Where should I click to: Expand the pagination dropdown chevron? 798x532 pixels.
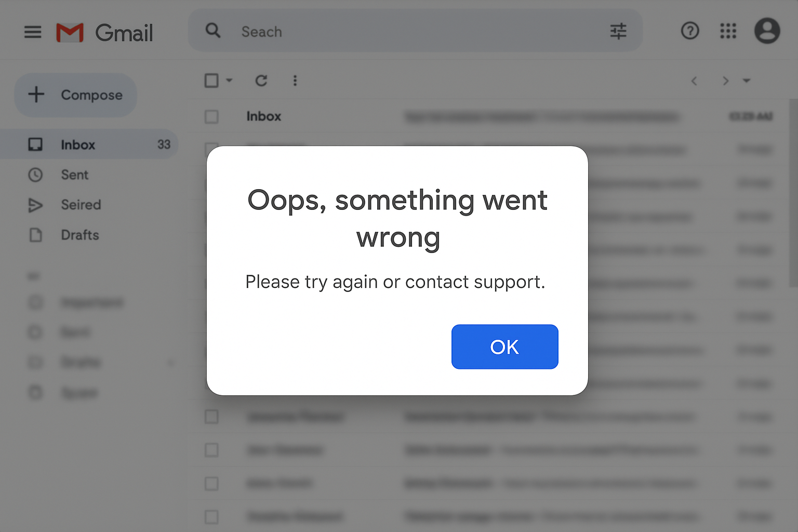(x=747, y=81)
